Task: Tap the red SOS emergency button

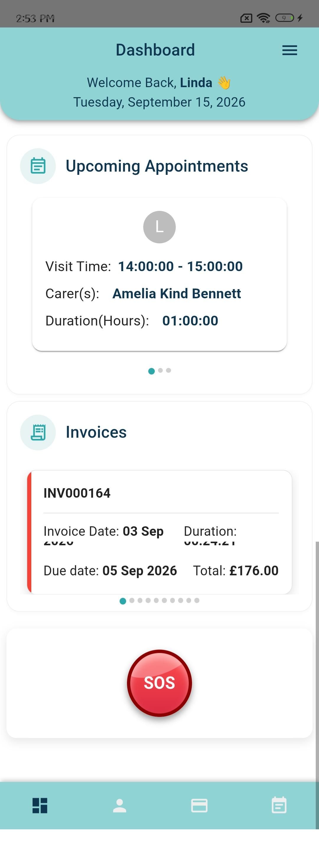Action: tap(159, 683)
